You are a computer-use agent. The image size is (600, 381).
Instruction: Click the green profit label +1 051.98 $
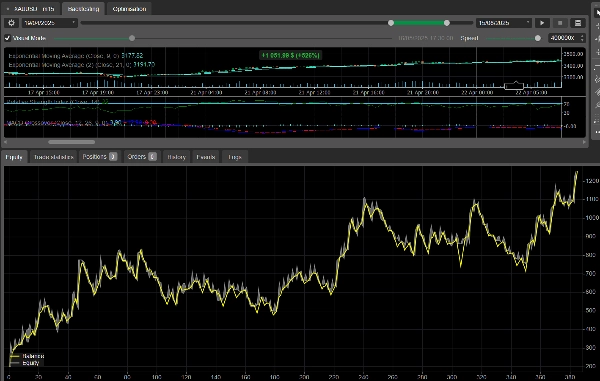290,55
